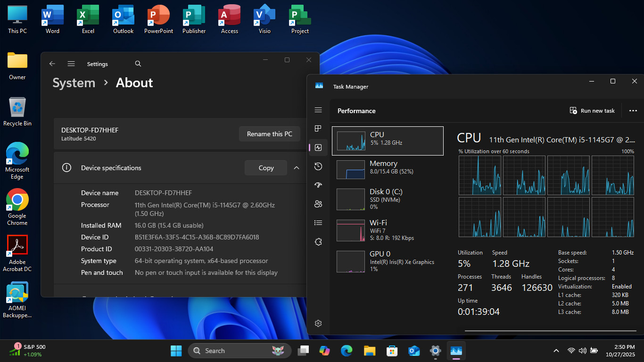Select Google Chrome desktop shortcut

pyautogui.click(x=17, y=207)
